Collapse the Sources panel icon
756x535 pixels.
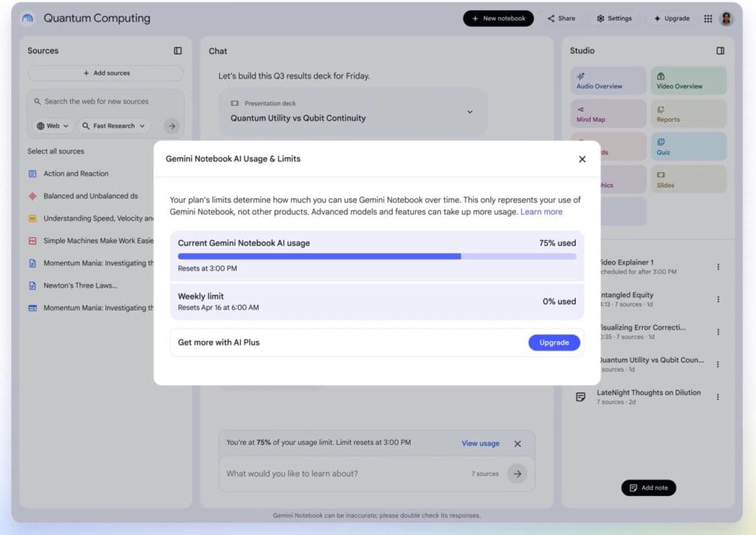[178, 51]
